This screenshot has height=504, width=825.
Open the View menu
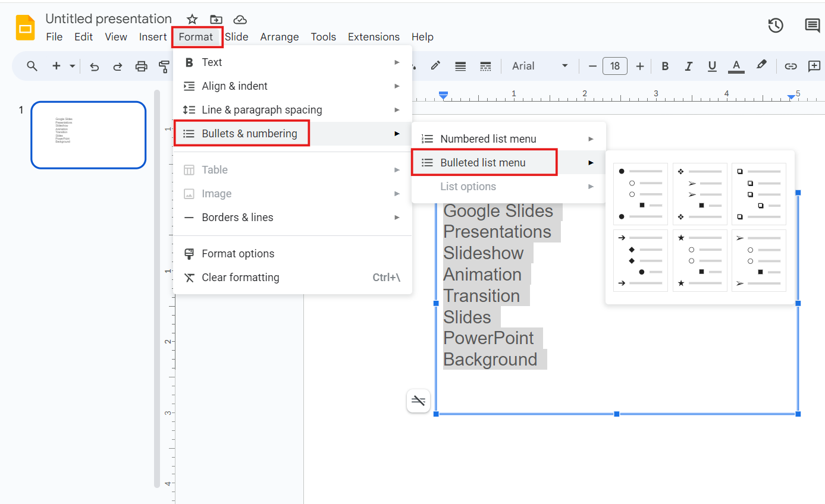(116, 37)
